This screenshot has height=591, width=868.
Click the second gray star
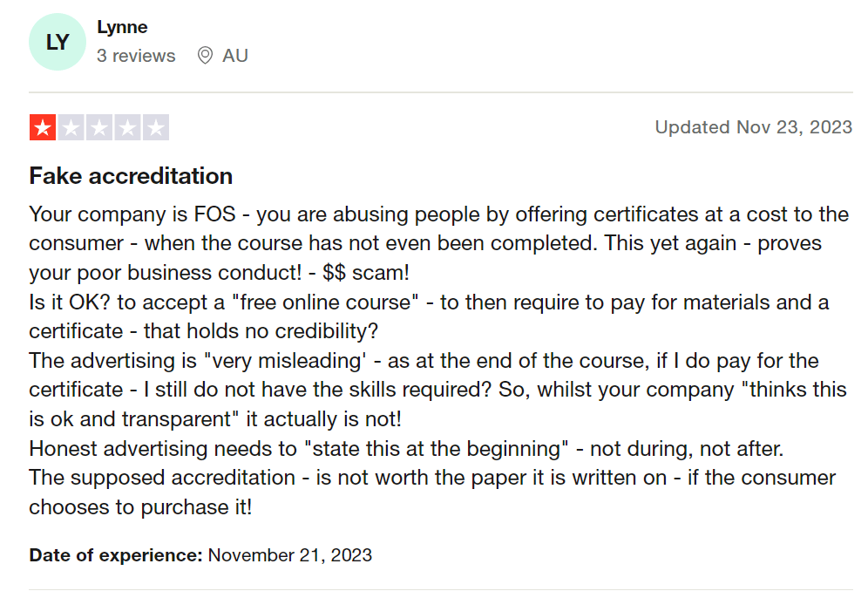(71, 127)
